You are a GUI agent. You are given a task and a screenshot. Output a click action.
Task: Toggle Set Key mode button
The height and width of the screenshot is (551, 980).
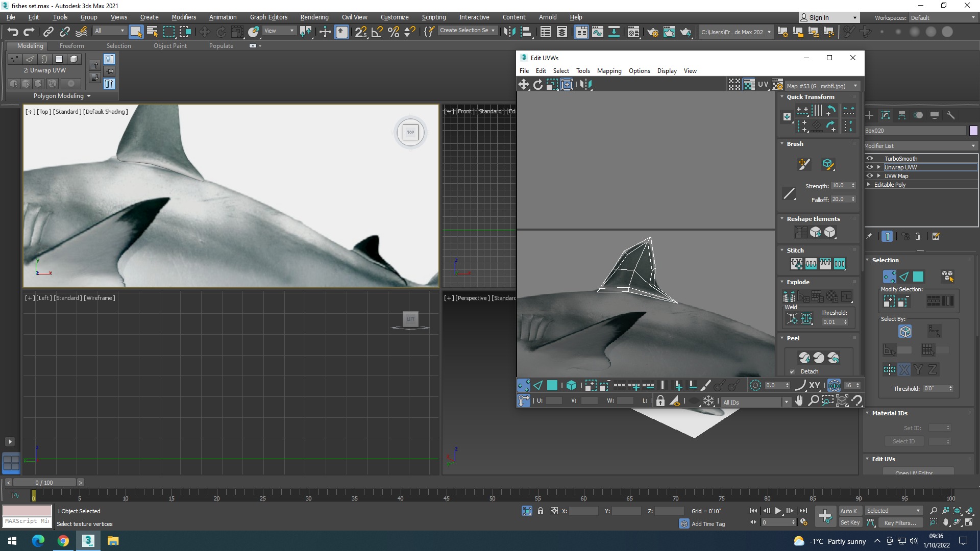(850, 522)
